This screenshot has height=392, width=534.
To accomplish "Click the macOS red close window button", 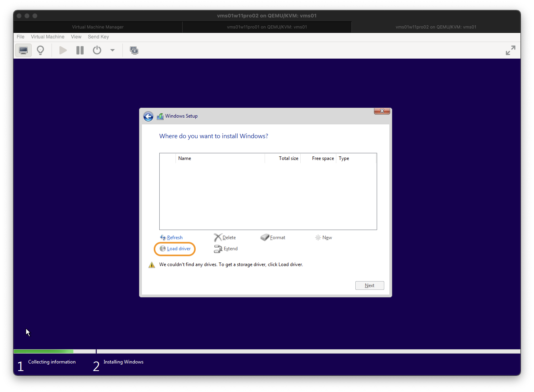I will [x=19, y=16].
